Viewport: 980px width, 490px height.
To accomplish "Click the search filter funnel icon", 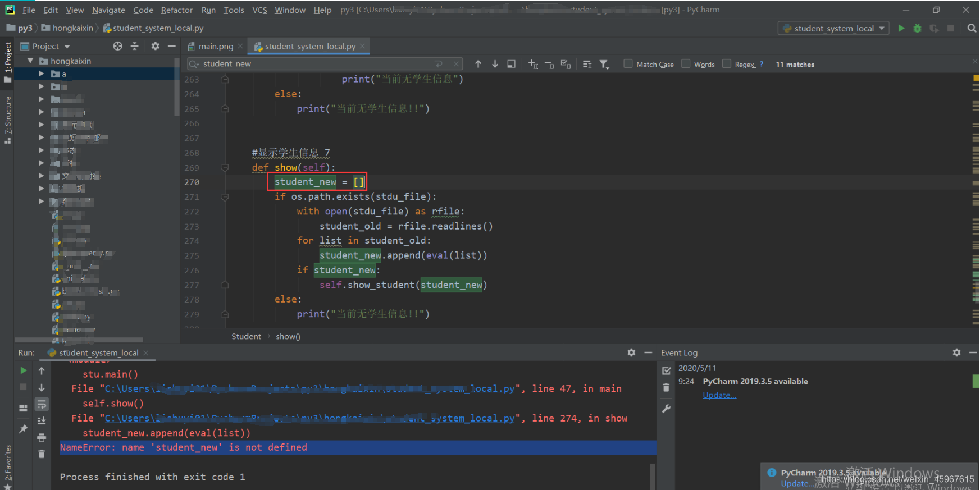I will pos(604,65).
